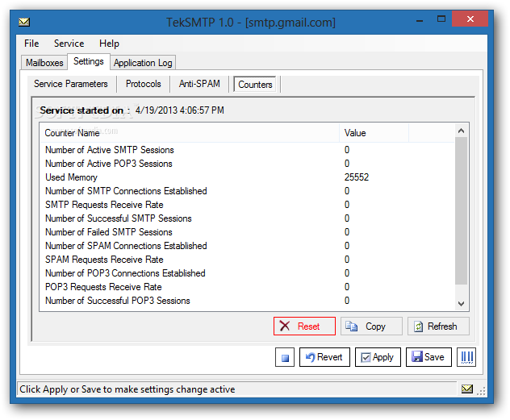Viewport: 510px width, 420px height.
Task: Click the Value column header
Action: [374, 133]
